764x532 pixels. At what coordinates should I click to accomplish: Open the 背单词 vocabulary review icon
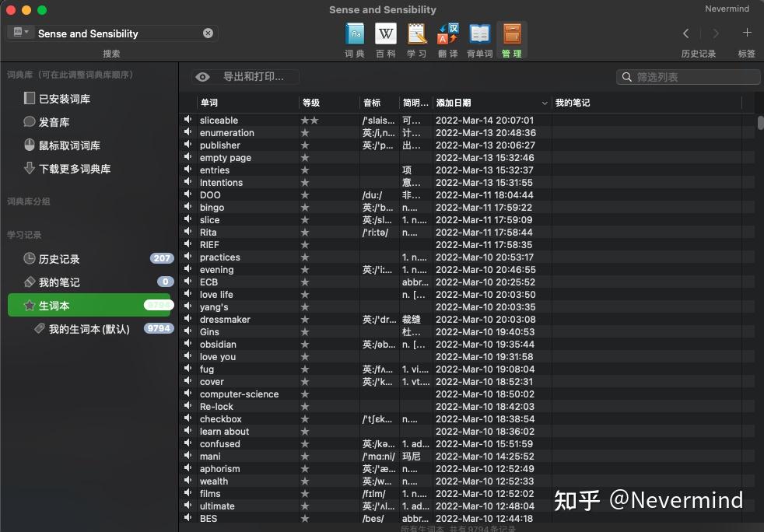tap(479, 34)
